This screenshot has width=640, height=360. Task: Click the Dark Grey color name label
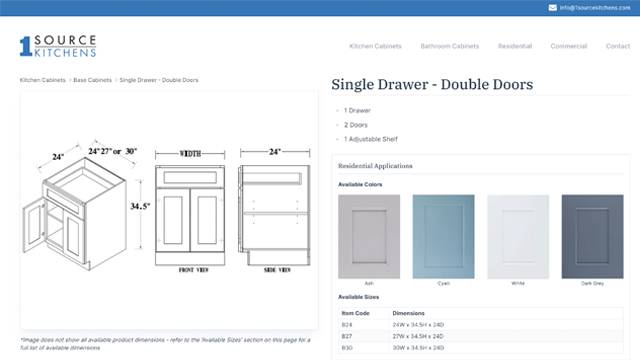(592, 283)
